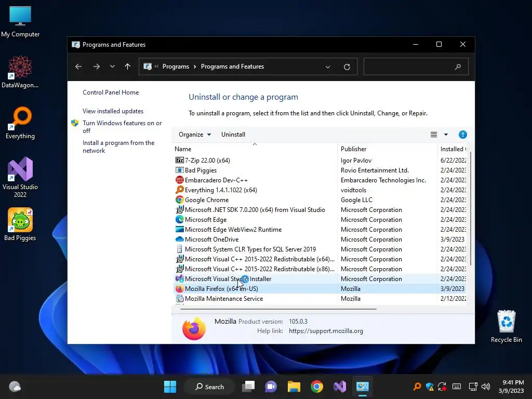Open the blue Help icon
The height and width of the screenshot is (399, 532).
[462, 135]
